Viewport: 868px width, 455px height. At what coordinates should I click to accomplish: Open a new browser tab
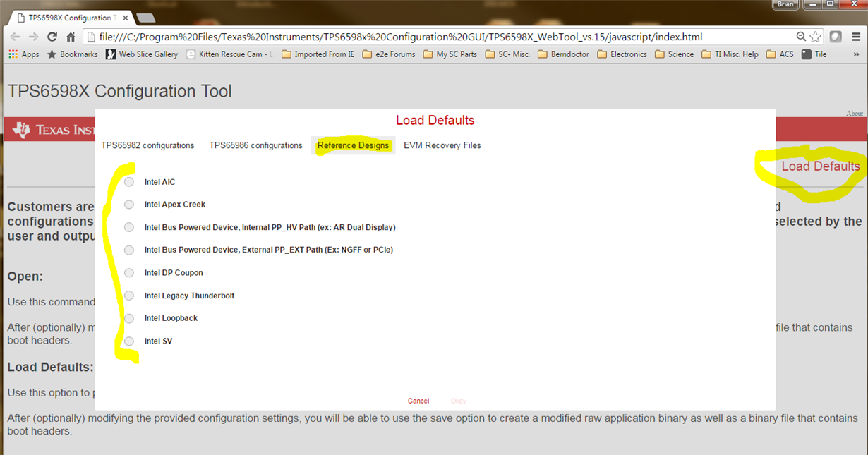click(145, 18)
